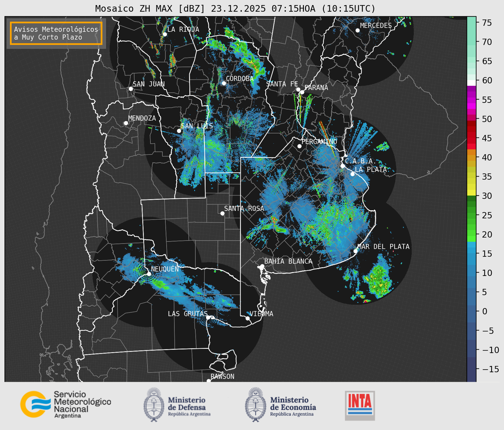Pick the yellow band just above 30 dBZ
Screen dimensions: 504x430
pos(471,193)
